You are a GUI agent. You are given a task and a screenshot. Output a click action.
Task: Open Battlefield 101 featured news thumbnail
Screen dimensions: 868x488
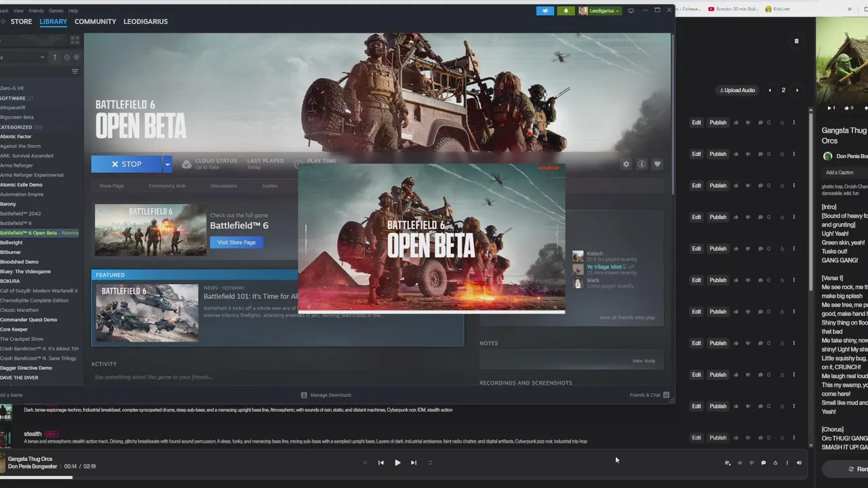(x=146, y=312)
